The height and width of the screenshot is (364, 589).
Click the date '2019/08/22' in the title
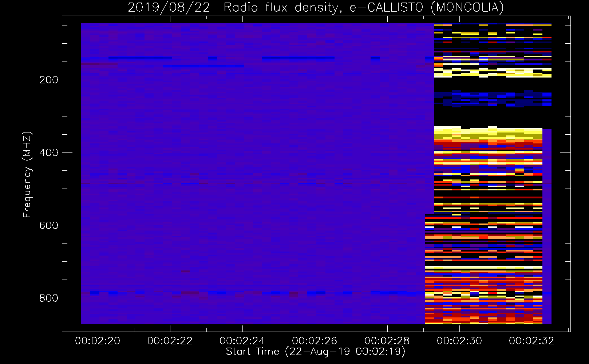point(169,7)
